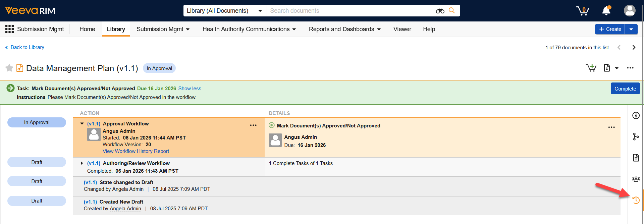Open the Relationships panel icon
This screenshot has height=224, width=644.
[x=636, y=136]
